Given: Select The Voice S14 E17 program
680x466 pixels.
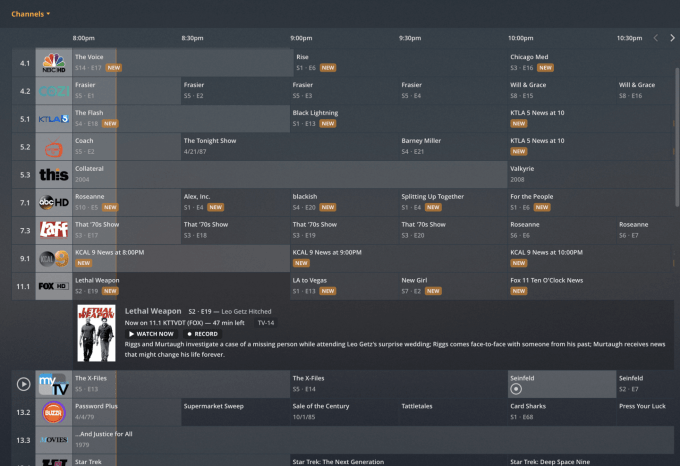Looking at the screenshot, I should [183, 62].
